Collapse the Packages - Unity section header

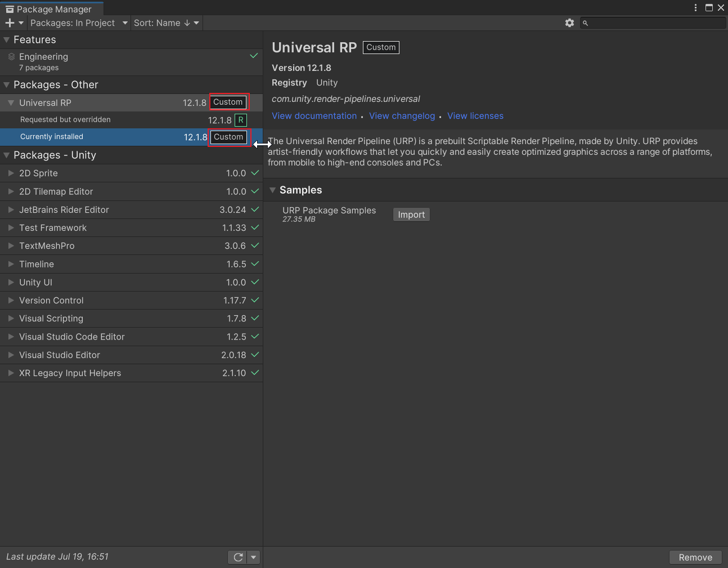[x=6, y=155]
